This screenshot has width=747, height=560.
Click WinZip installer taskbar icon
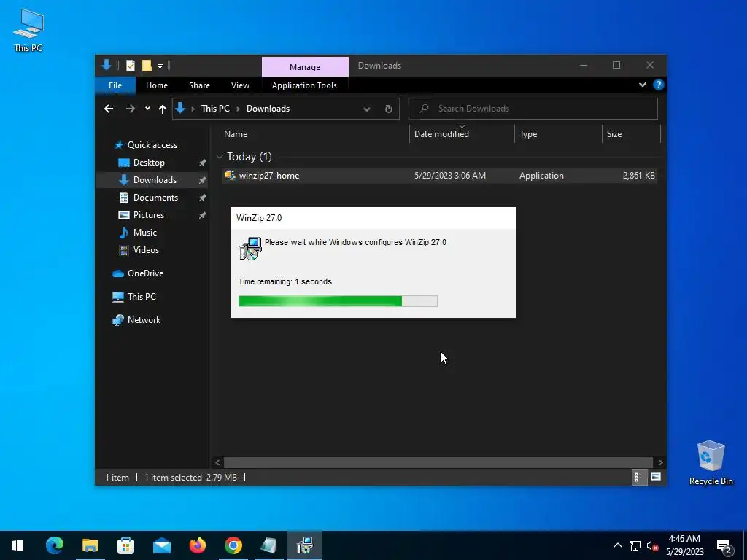305,545
